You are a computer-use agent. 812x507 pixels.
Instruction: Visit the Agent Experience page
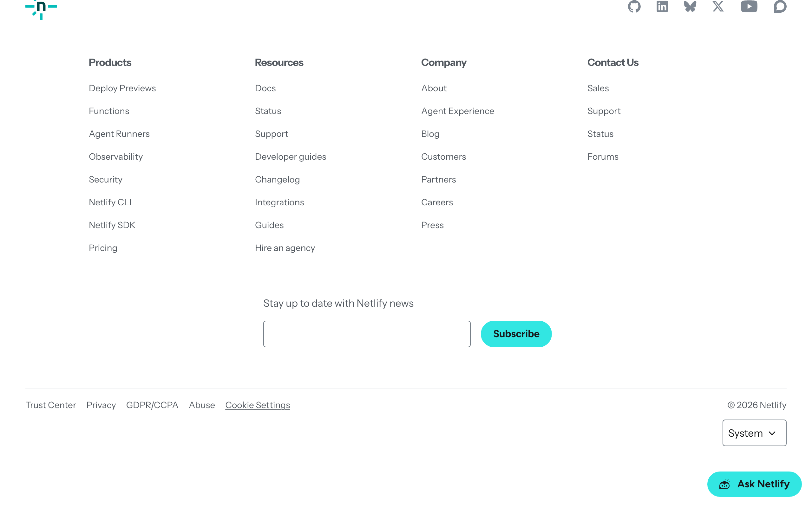457,111
